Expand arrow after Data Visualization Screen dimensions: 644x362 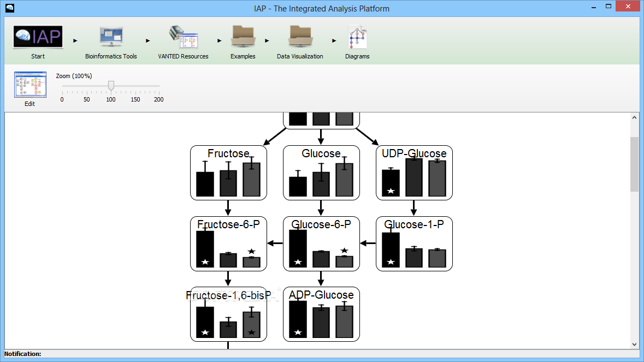334,40
